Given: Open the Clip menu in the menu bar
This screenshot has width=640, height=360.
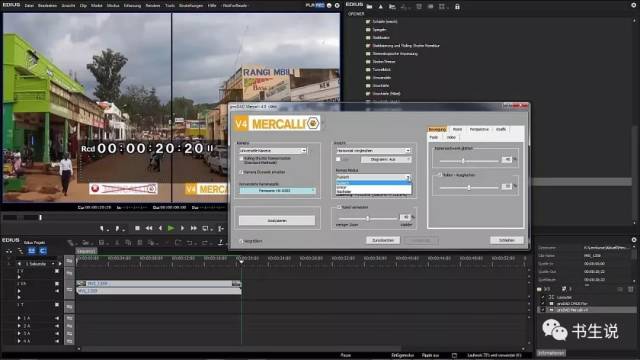Looking at the screenshot, I should pyautogui.click(x=83, y=6).
